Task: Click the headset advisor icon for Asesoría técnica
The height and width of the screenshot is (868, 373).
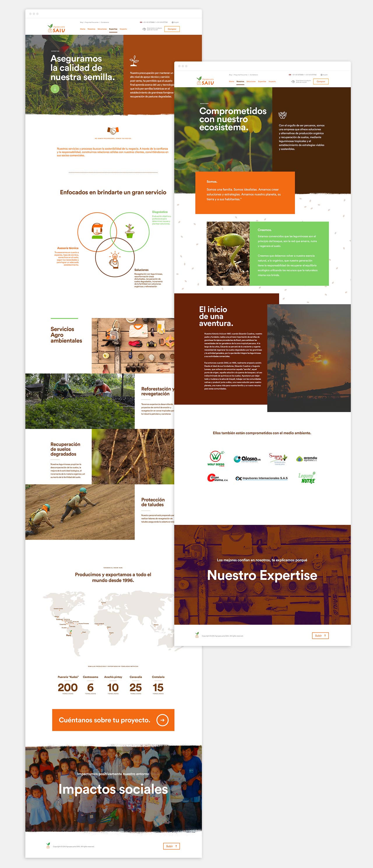Action: 97,231
